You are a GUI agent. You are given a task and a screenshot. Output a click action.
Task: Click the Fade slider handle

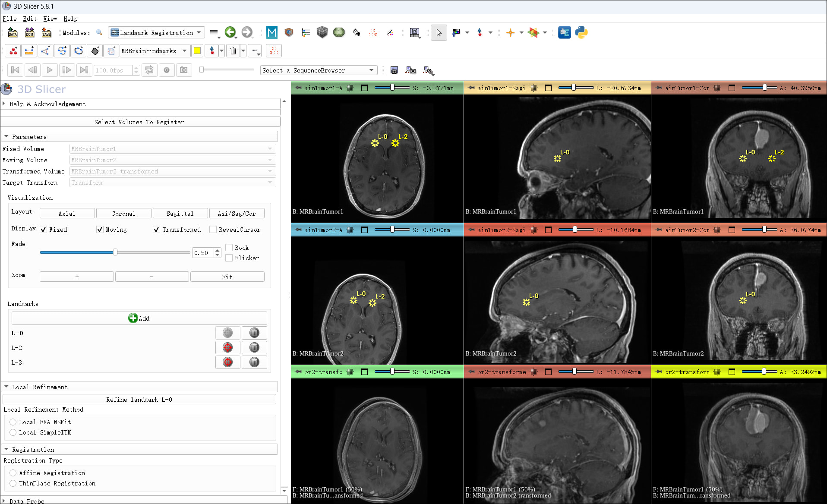pos(115,252)
